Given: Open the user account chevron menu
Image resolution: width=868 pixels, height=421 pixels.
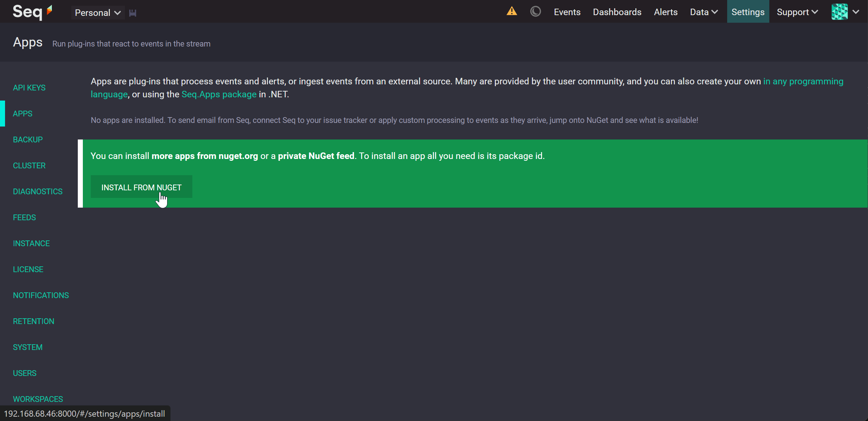Looking at the screenshot, I should coord(856,12).
